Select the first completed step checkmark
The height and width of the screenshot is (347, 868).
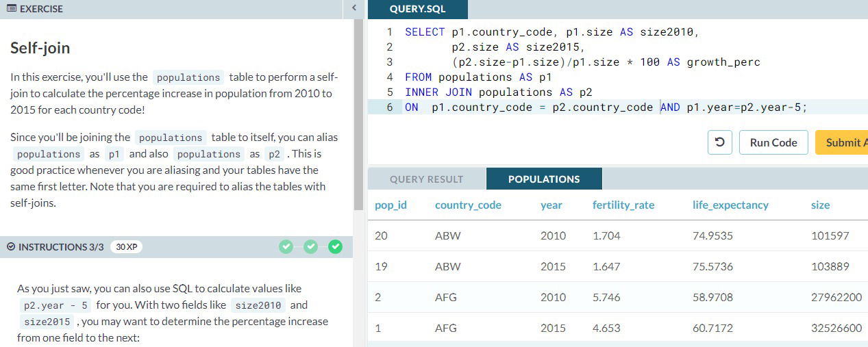(286, 246)
